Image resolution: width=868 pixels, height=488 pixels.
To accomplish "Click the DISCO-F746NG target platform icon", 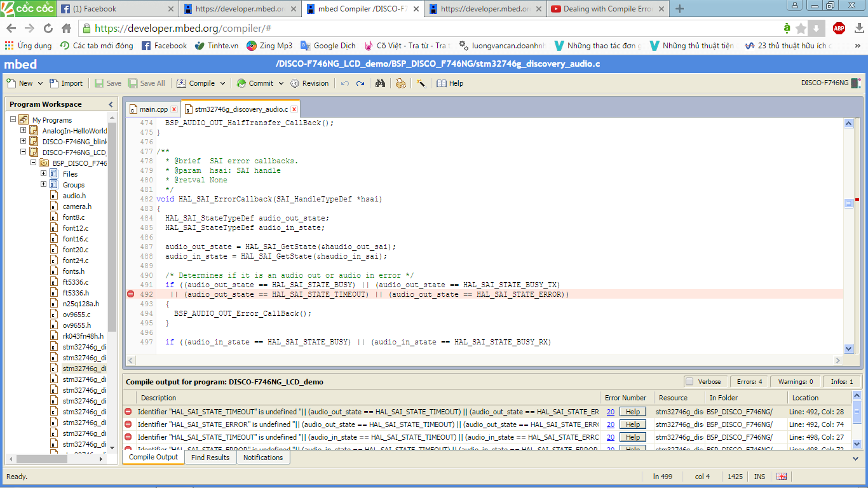I will point(855,83).
